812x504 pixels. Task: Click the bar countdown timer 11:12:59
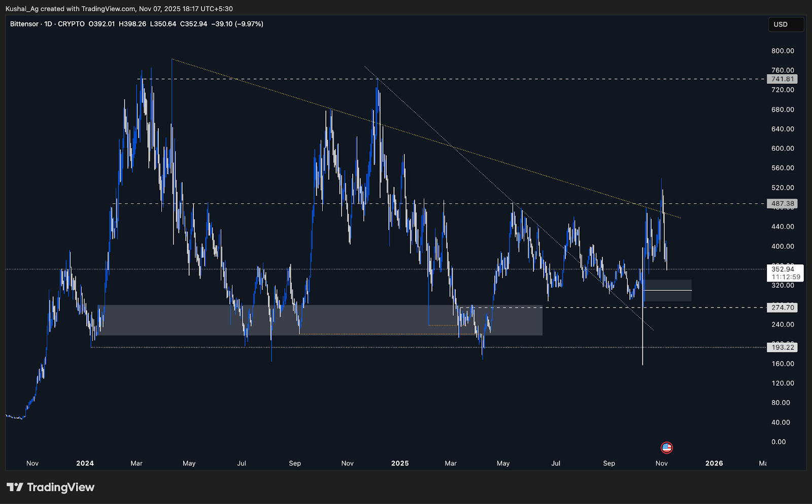pos(786,277)
